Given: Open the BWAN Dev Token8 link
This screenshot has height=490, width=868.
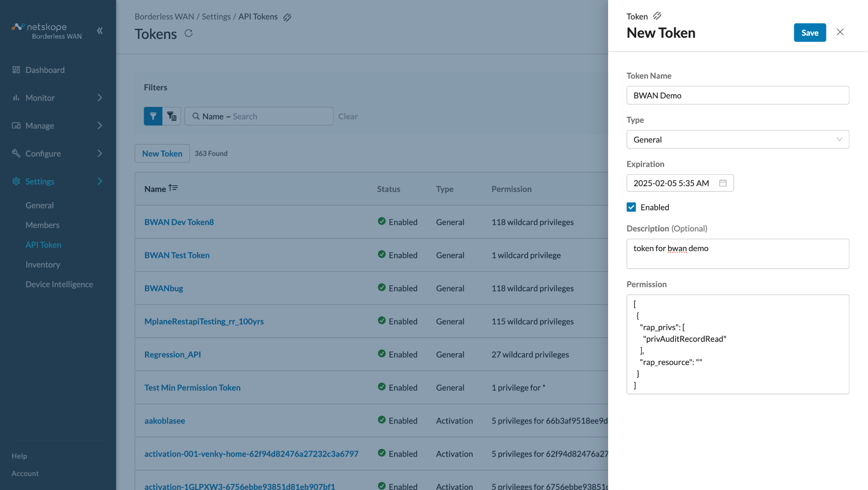Looking at the screenshot, I should click(x=179, y=222).
